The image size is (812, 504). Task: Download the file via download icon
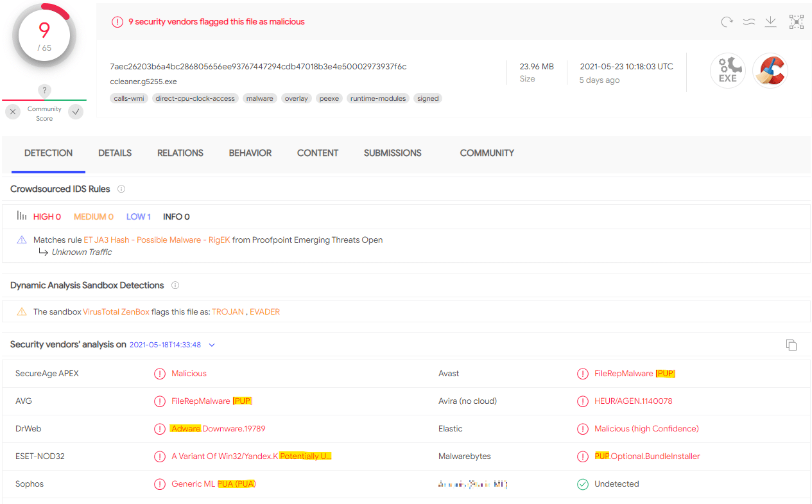click(771, 22)
